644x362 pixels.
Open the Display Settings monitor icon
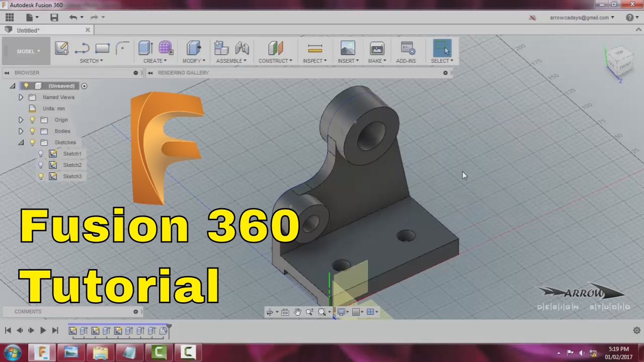tap(341, 312)
